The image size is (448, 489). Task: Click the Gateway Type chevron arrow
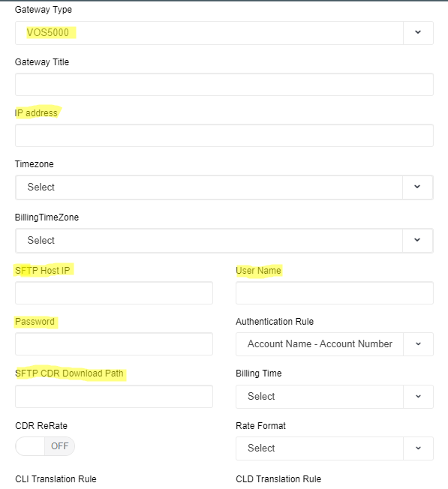pyautogui.click(x=418, y=32)
